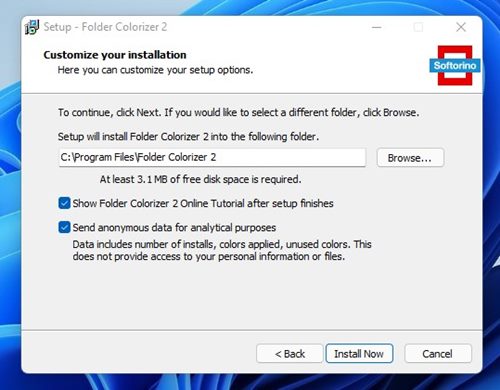500x390 pixels.
Task: Click 'Data includes number of installs' description
Action: [222, 250]
